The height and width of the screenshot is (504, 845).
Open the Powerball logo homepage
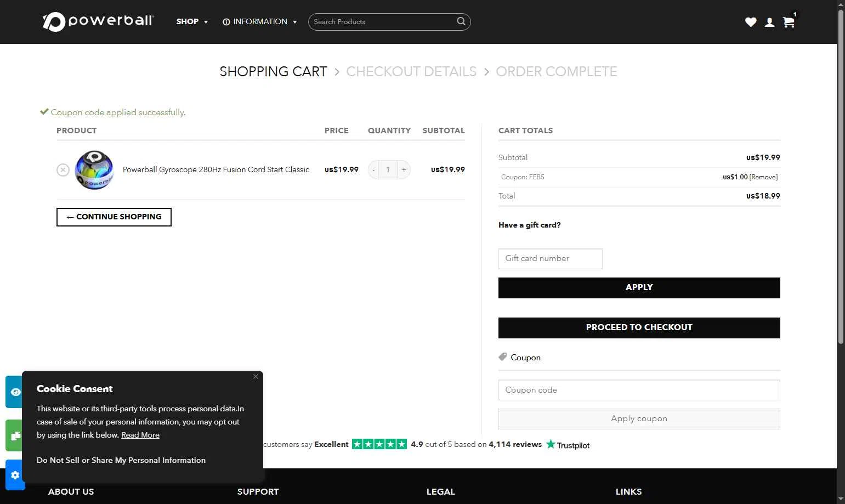point(98,21)
